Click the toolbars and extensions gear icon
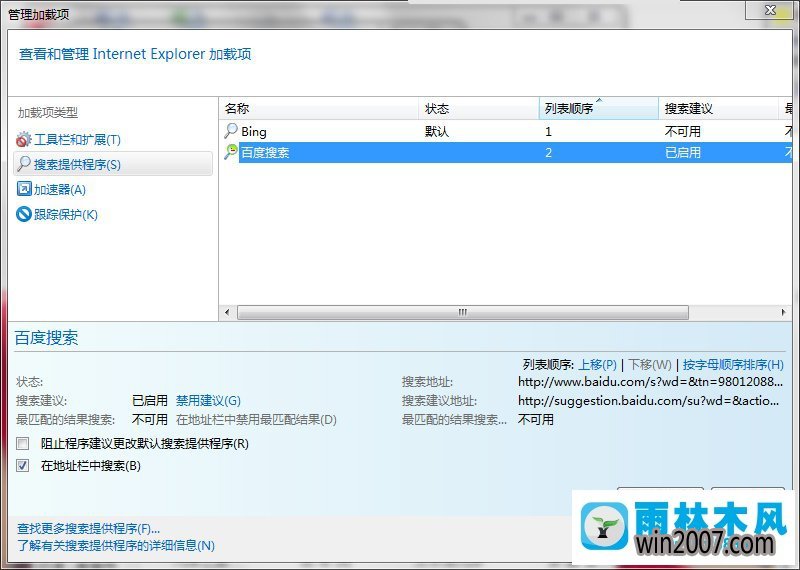This screenshot has height=570, width=800. (23, 139)
